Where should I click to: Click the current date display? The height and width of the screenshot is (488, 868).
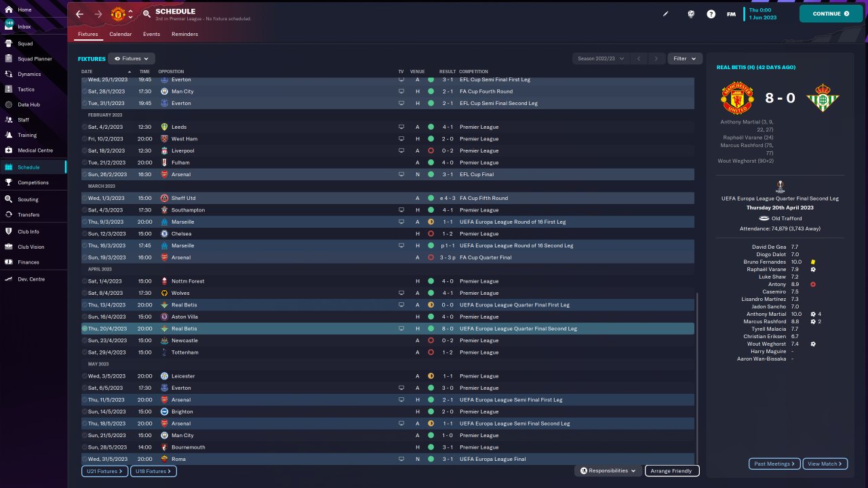[764, 14]
